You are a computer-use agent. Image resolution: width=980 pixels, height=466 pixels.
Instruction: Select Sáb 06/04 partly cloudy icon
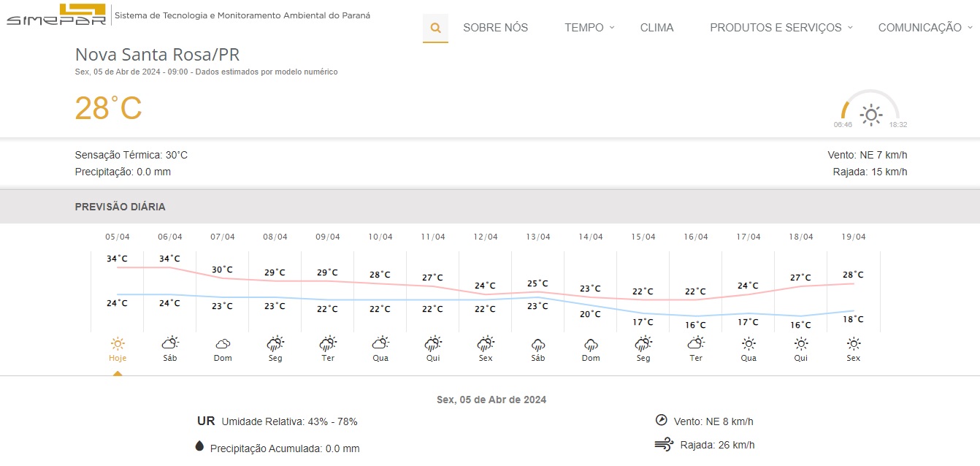point(170,343)
